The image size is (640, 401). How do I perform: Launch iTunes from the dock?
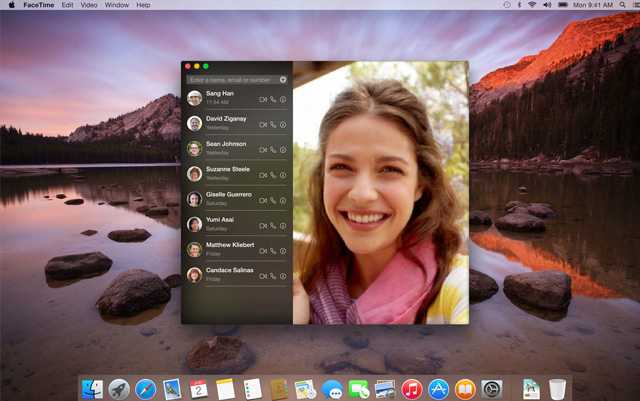[x=411, y=389]
